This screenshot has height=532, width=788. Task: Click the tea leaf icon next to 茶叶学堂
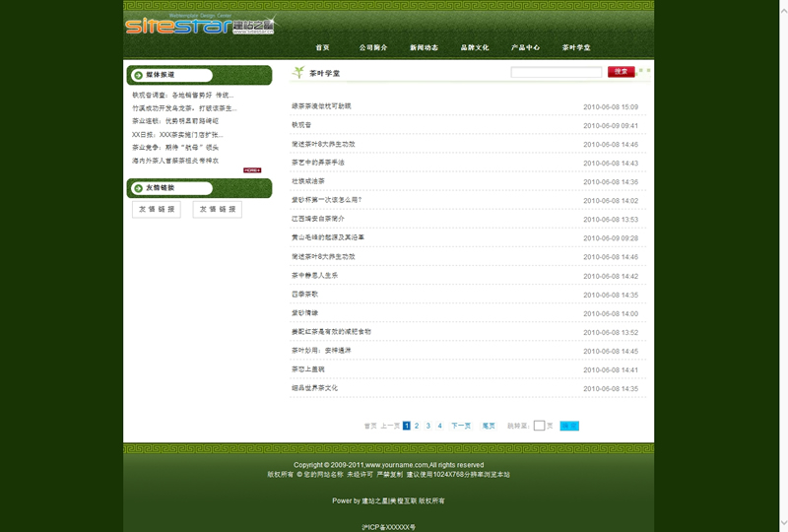coord(297,73)
